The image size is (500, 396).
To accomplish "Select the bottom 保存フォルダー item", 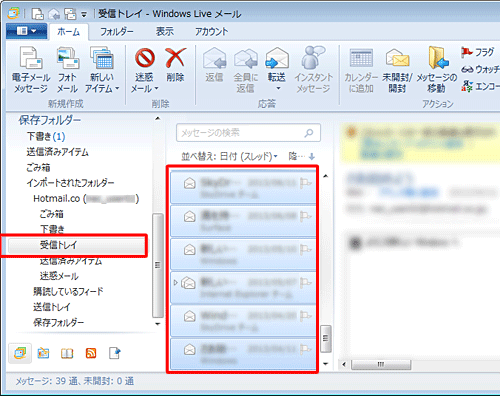I will pos(58,322).
